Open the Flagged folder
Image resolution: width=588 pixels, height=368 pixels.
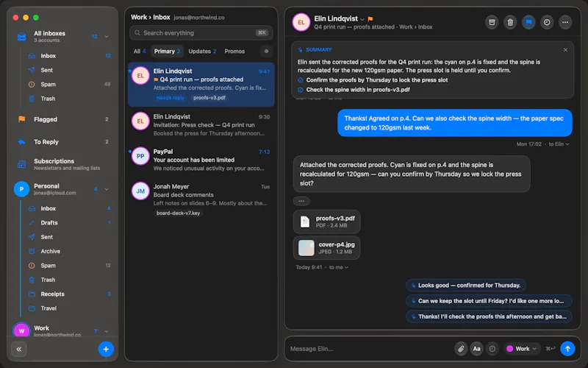(62, 119)
